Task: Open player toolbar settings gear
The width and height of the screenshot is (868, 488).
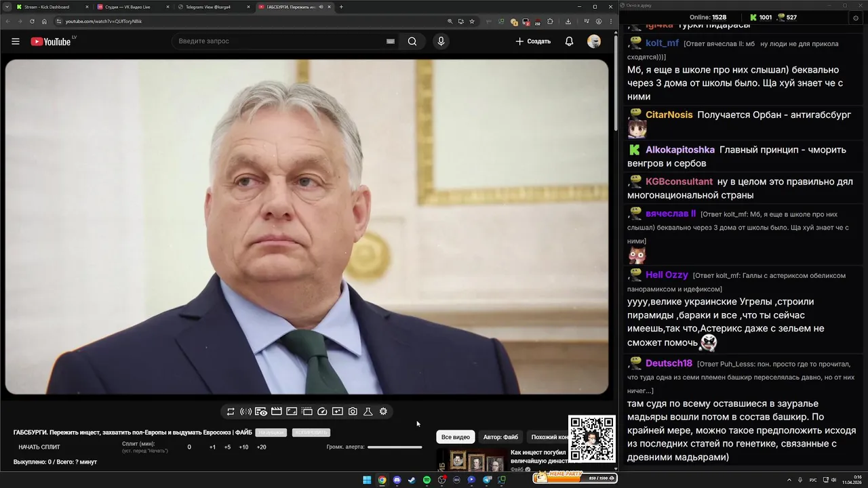Action: point(383,411)
